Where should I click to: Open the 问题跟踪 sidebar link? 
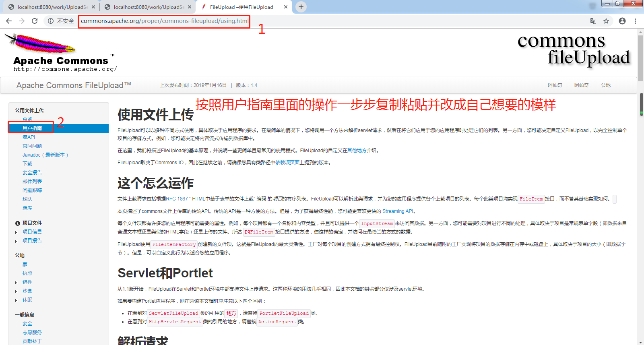coord(32,190)
